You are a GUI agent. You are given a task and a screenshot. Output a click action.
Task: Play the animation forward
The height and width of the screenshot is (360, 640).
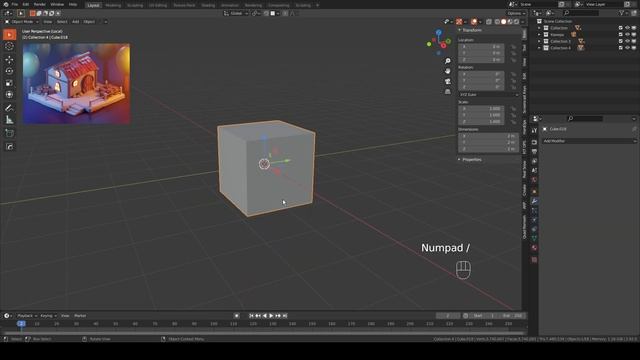[271, 316]
